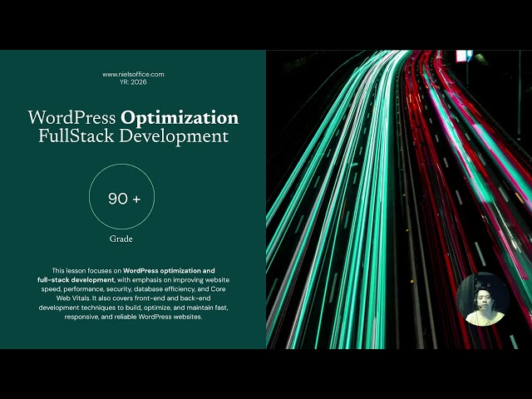Click the lesson description paragraph
The height and width of the screenshot is (399, 532).
(x=134, y=293)
